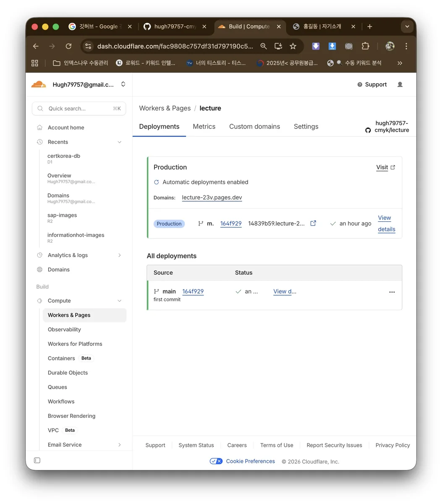Select the Deployments tab

(159, 126)
